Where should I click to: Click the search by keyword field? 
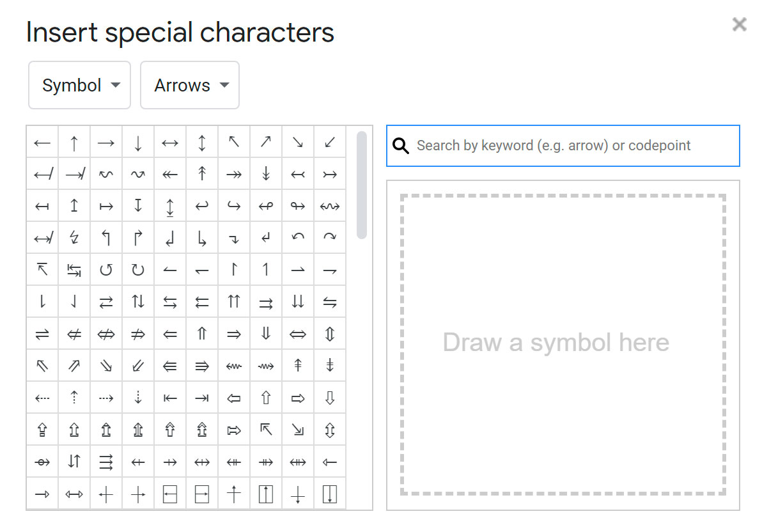pos(563,146)
